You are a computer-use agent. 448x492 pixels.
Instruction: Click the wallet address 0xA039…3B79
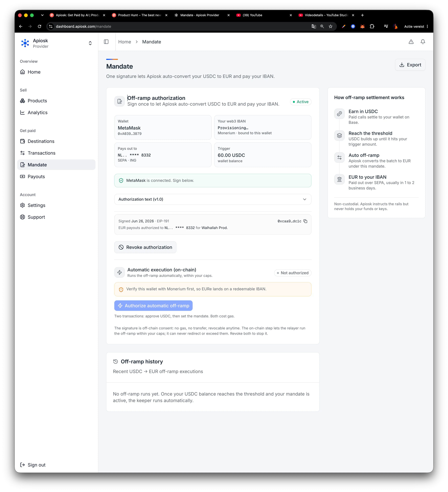tap(130, 134)
